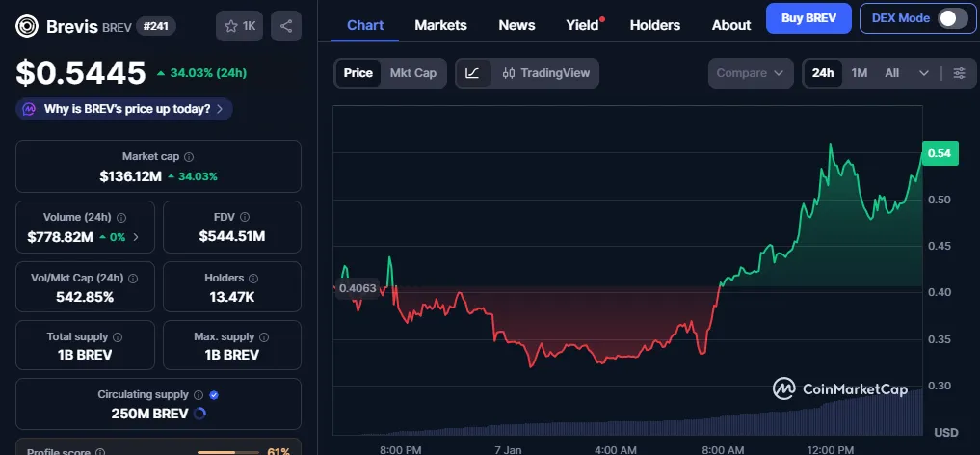980x455 pixels.
Task: Switch to the Holders tab
Action: click(655, 26)
